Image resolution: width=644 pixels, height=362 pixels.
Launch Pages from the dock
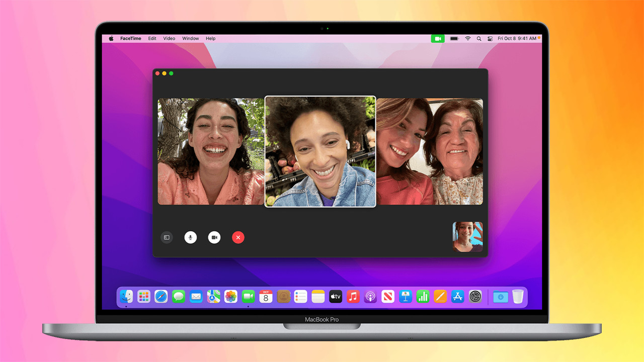(x=440, y=297)
